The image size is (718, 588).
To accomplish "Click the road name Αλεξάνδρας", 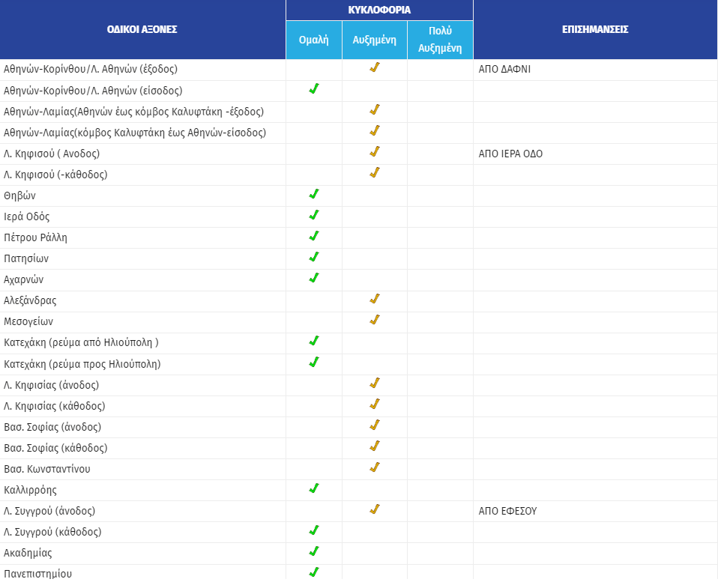I will pyautogui.click(x=30, y=301).
